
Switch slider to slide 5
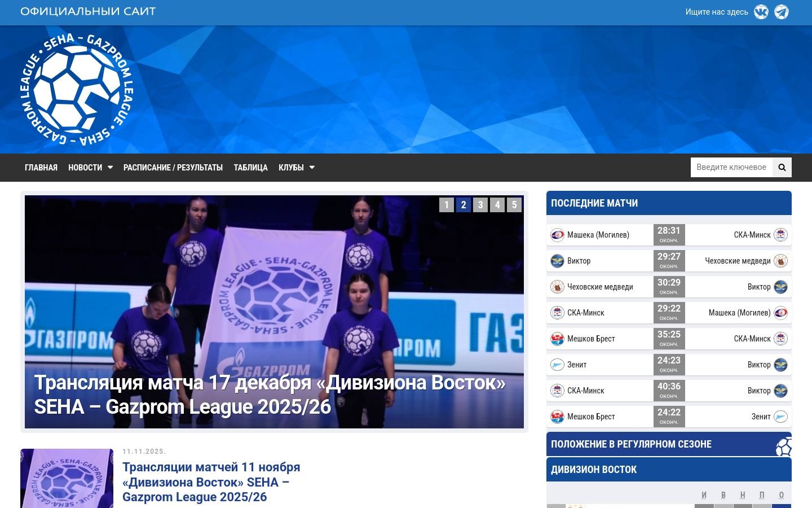(514, 205)
